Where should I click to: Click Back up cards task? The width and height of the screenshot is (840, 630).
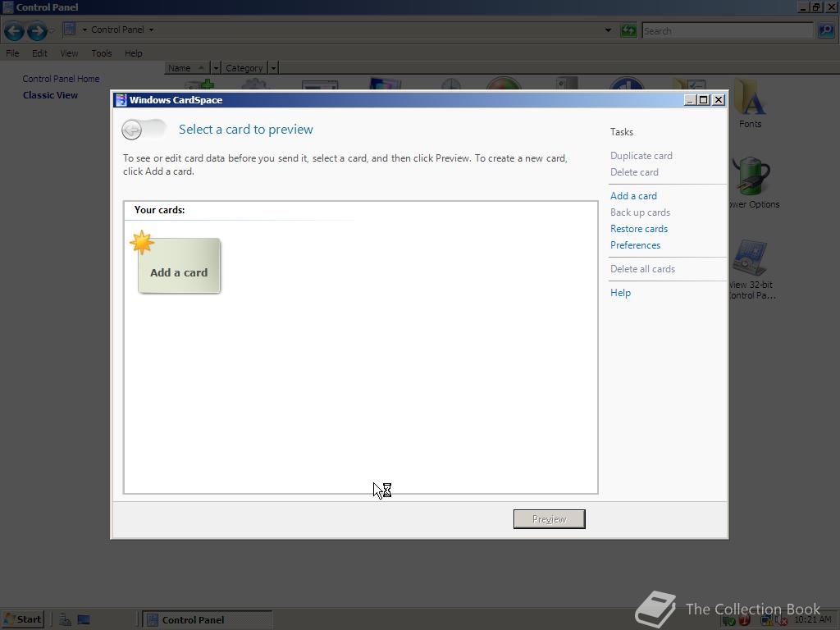640,212
